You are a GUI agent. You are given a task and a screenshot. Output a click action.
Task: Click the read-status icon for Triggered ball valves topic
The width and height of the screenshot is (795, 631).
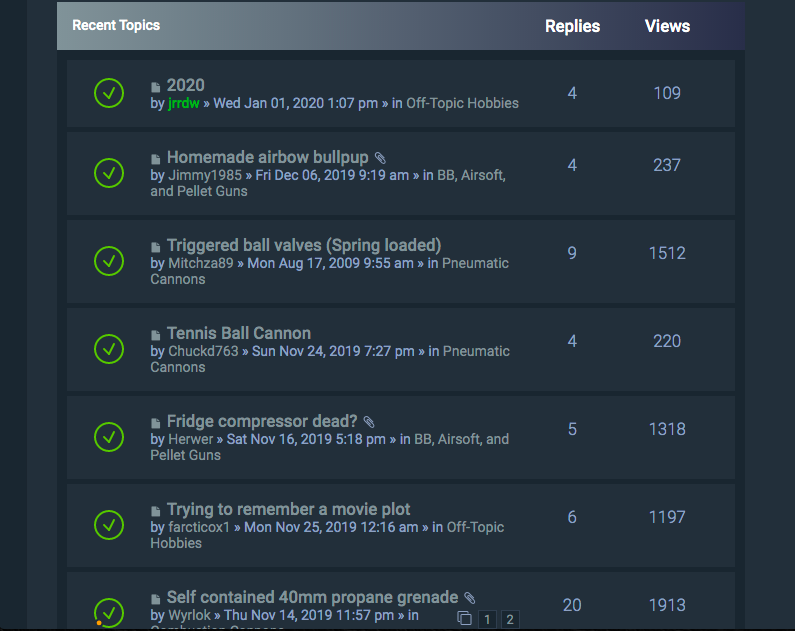coord(109,261)
